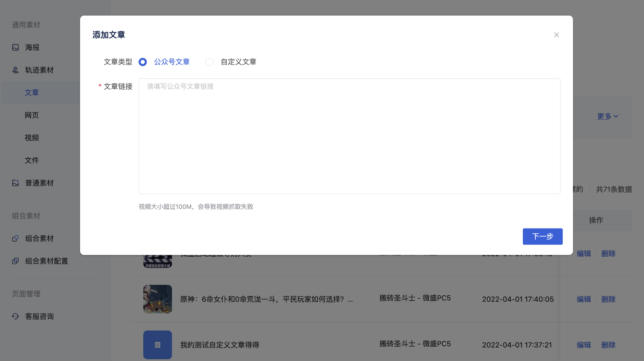Open thumbnail of the 原神 article
This screenshot has height=361, width=644.
(x=158, y=299)
